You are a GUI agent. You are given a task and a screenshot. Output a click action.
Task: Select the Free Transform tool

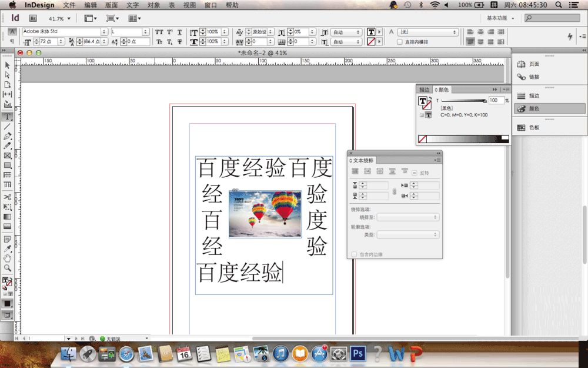tap(7, 207)
